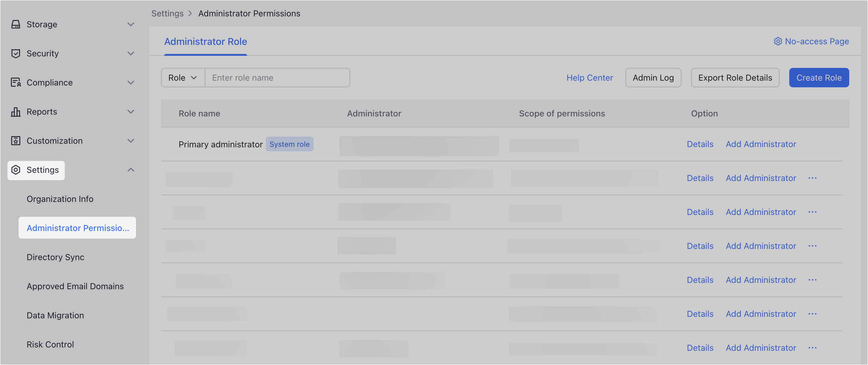868x365 pixels.
Task: View Details for Primary administrator
Action: click(x=700, y=144)
